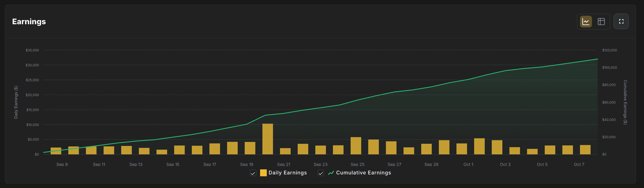Switch to the table view

point(601,22)
